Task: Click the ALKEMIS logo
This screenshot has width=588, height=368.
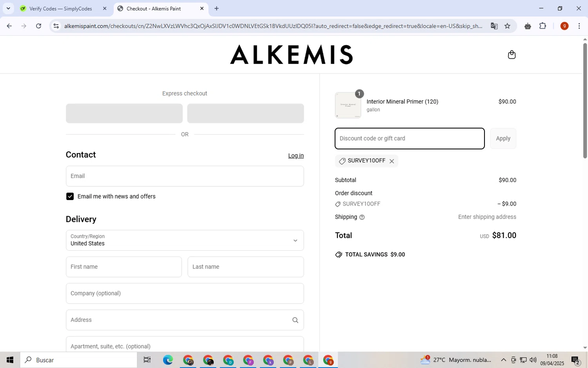Action: tap(291, 55)
